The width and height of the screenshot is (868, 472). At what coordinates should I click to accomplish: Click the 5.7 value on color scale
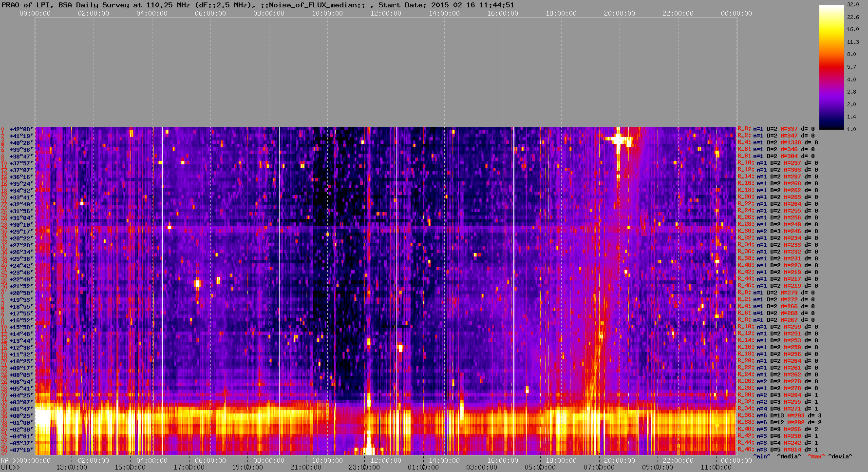point(851,67)
